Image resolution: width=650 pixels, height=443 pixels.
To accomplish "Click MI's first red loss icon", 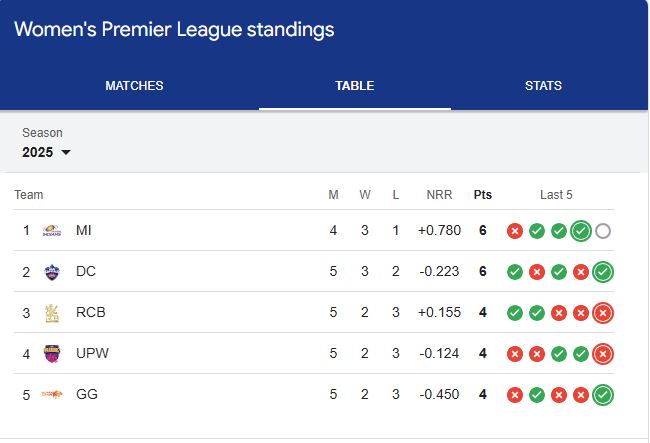I will 515,231.
